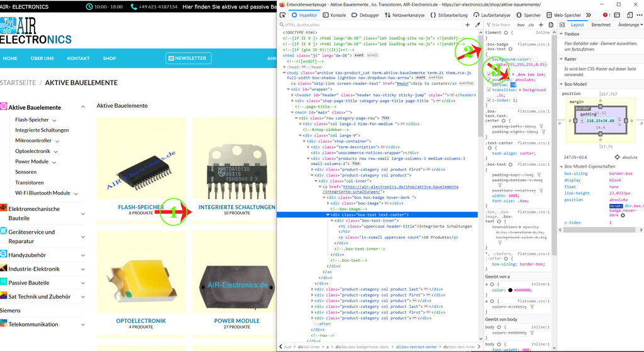644x352 pixels.
Task: Click the red error count icon
Action: tap(605, 15)
